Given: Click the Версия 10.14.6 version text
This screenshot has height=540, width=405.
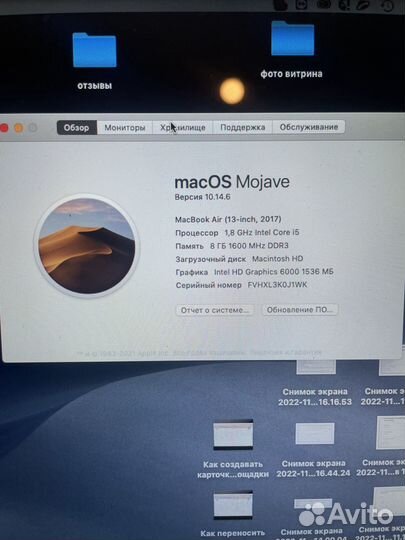Looking at the screenshot, I should pyautogui.click(x=202, y=197).
